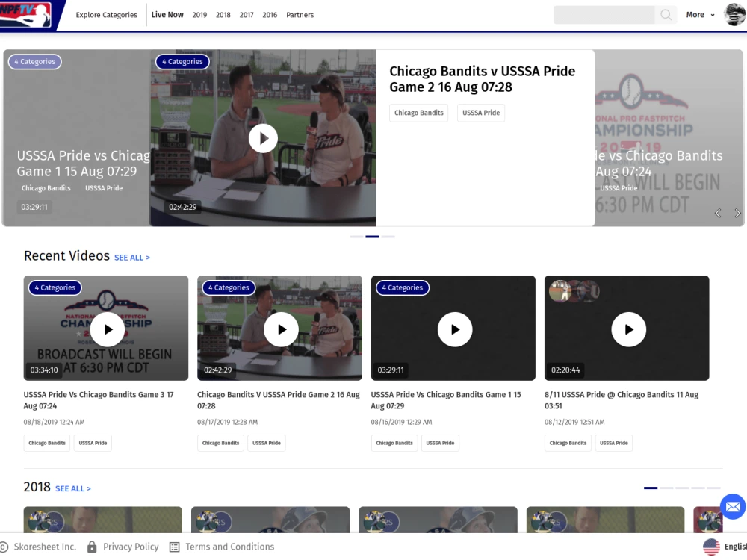Click 4 Categories badge on Game 1 card
Viewport: 747px width, 560px height.
(403, 287)
